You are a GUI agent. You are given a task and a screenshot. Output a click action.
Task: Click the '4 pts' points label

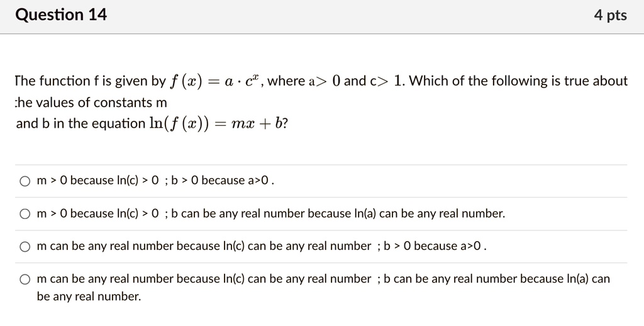click(x=610, y=15)
